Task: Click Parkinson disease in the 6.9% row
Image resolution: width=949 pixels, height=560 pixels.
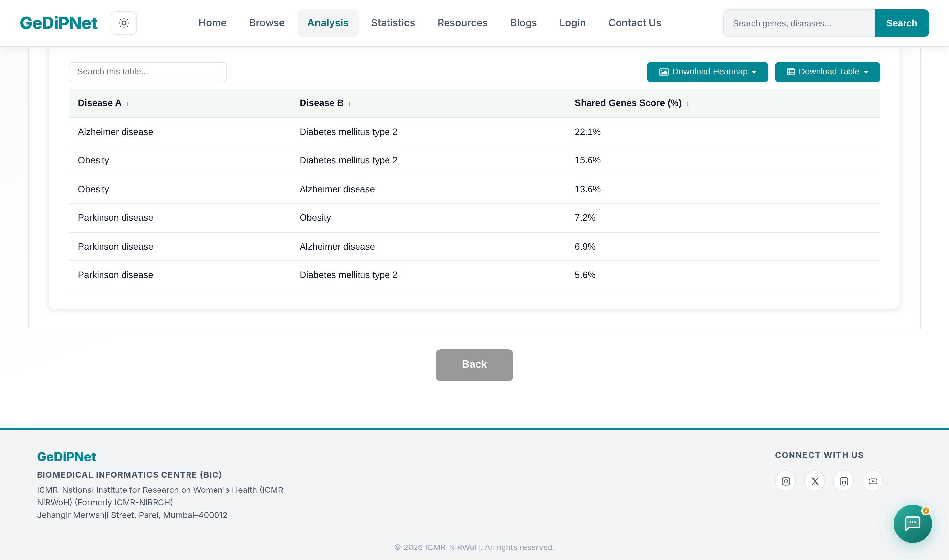Action: pos(116,246)
